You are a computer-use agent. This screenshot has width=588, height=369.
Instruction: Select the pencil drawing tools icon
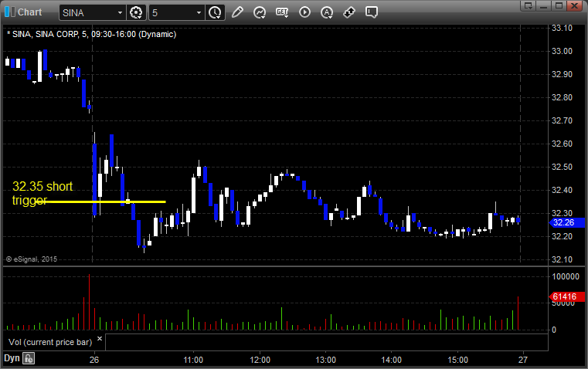[237, 12]
